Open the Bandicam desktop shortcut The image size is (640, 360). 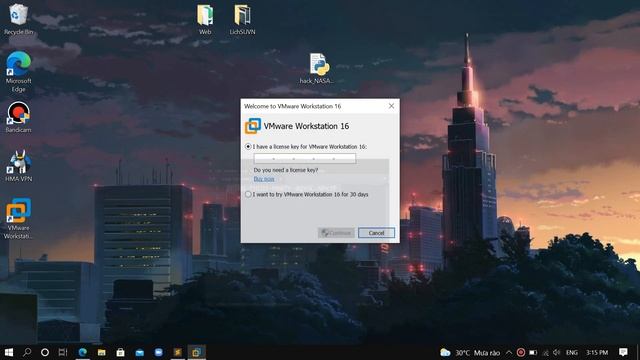(18, 117)
